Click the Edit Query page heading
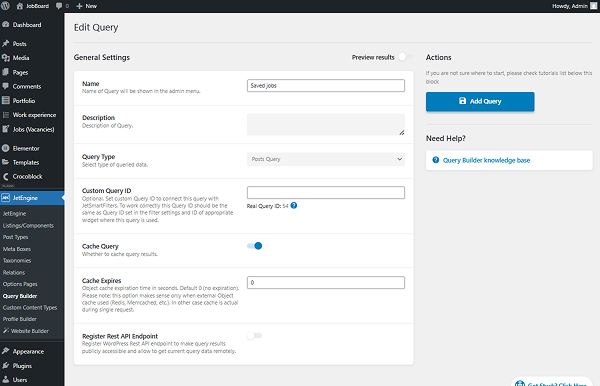The width and height of the screenshot is (600, 386). pos(96,28)
